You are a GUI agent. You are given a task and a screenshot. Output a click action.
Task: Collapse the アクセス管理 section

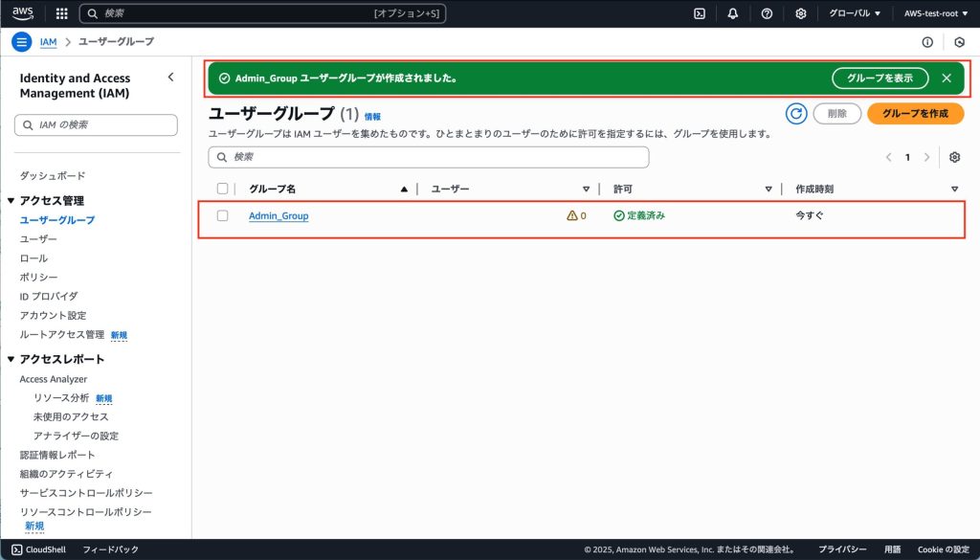tap(11, 201)
